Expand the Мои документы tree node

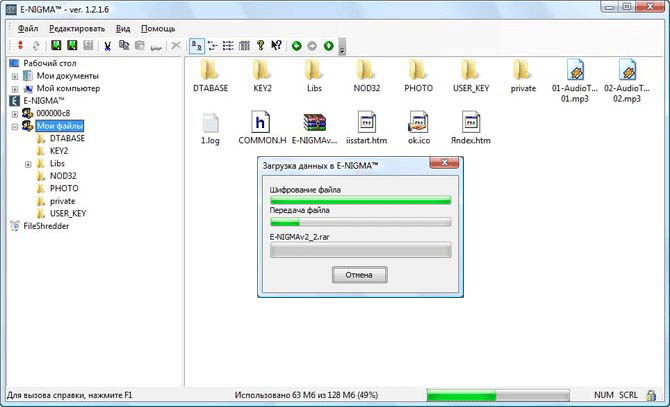point(15,76)
